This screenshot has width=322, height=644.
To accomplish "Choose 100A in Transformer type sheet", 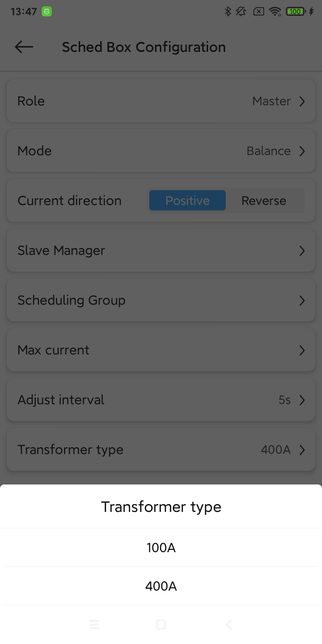I will (x=161, y=548).
